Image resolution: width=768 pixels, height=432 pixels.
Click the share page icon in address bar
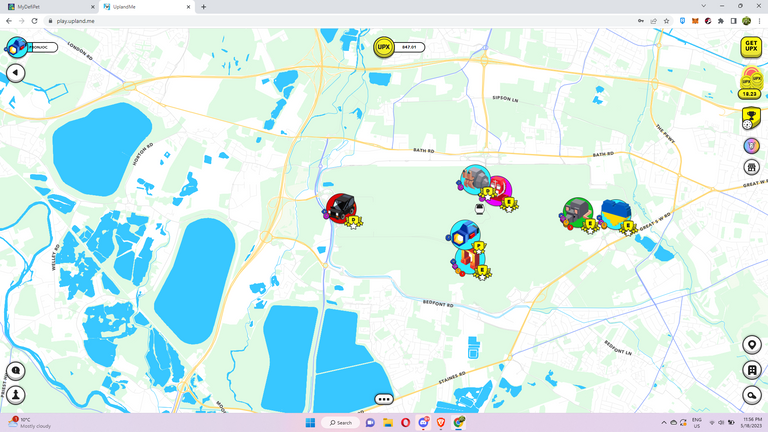[653, 21]
